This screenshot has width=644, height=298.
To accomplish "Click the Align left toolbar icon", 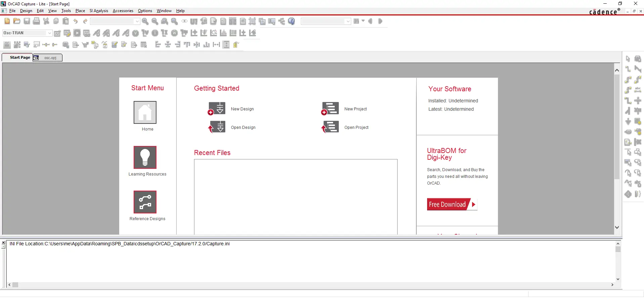I will coord(158,45).
